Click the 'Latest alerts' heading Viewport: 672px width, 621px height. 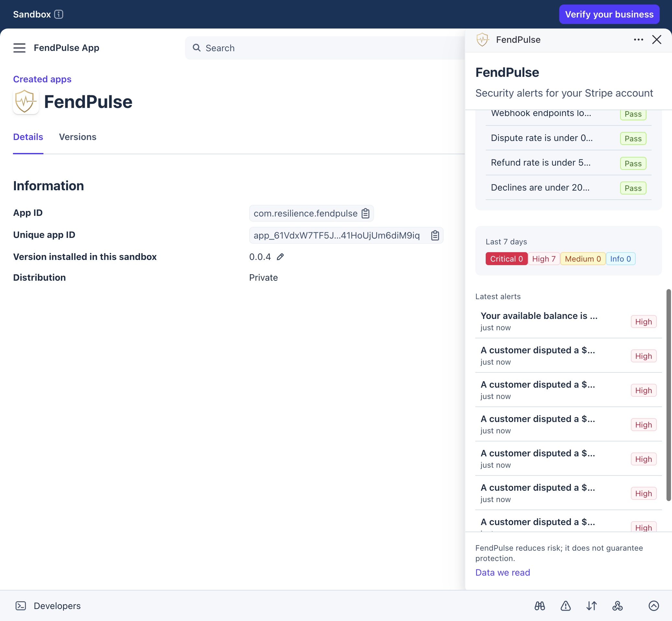click(498, 296)
